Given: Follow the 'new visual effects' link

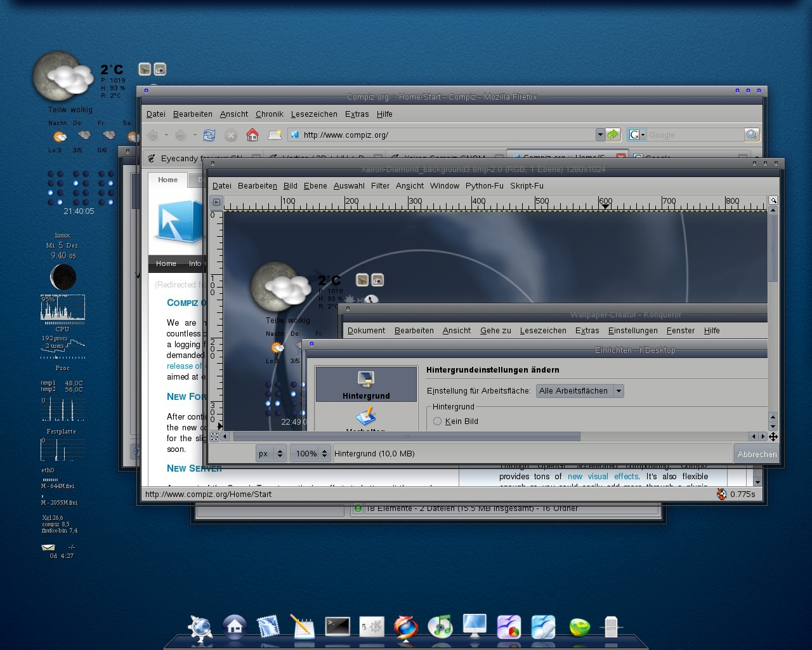Looking at the screenshot, I should coord(603,477).
